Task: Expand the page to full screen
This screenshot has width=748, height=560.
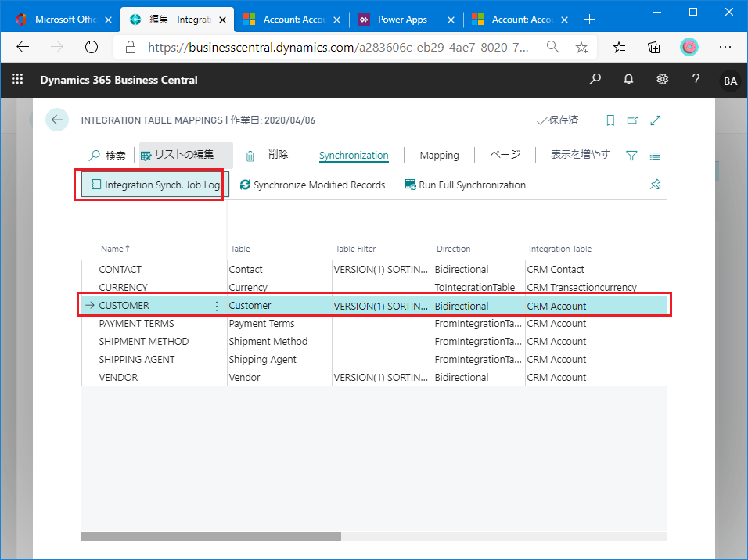Action: [656, 120]
